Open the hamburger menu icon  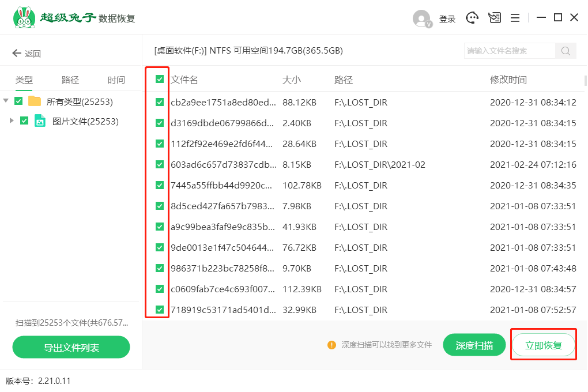515,18
